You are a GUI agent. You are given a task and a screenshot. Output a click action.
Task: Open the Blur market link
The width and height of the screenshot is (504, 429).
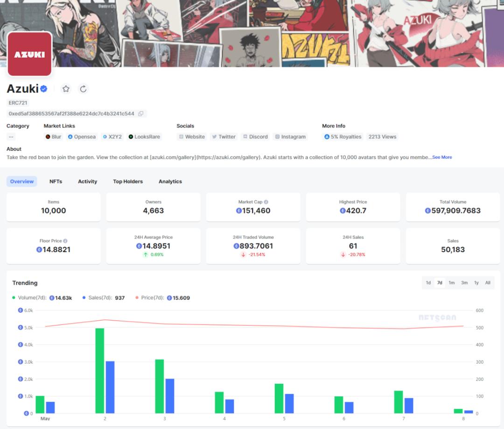pyautogui.click(x=53, y=137)
